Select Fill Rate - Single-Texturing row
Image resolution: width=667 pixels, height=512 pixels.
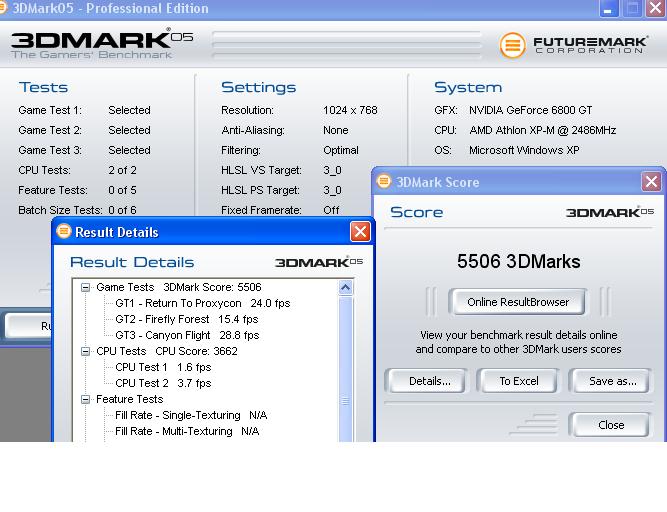(x=191, y=415)
